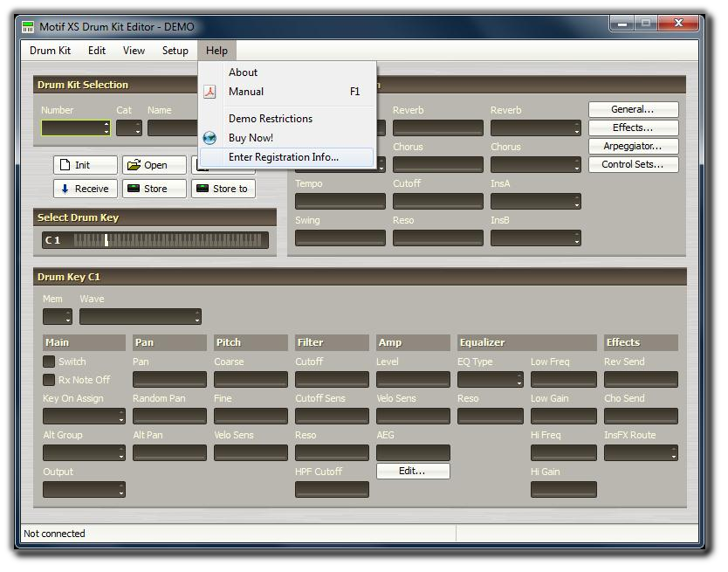The height and width of the screenshot is (572, 728).
Task: Click the Drum Kit Name field
Action: point(173,127)
